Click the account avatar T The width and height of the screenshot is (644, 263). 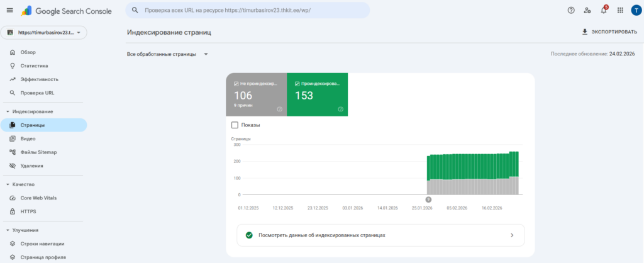pos(635,11)
